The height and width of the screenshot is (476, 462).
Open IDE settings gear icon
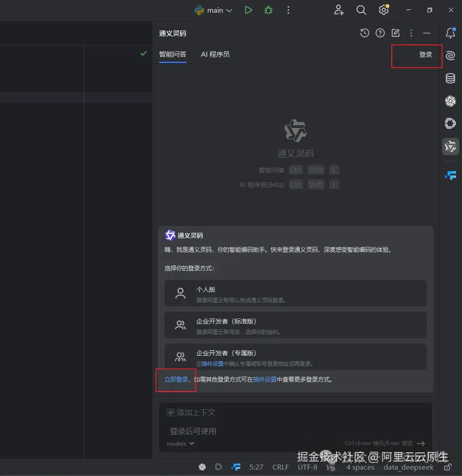click(x=384, y=10)
